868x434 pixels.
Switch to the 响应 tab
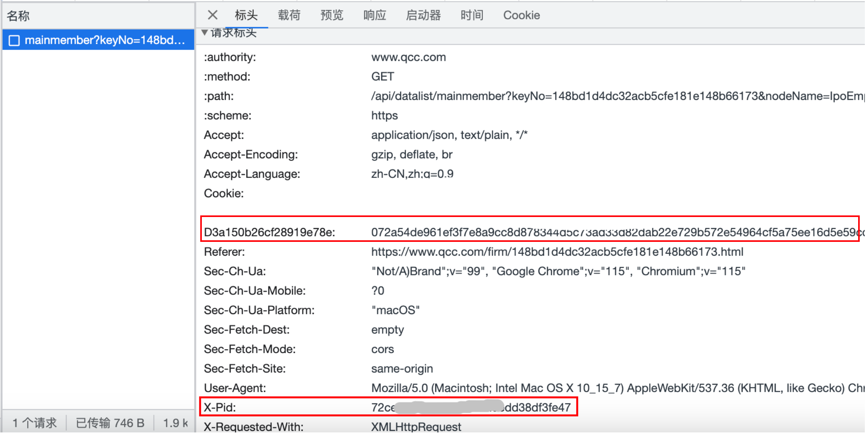pyautogui.click(x=374, y=15)
